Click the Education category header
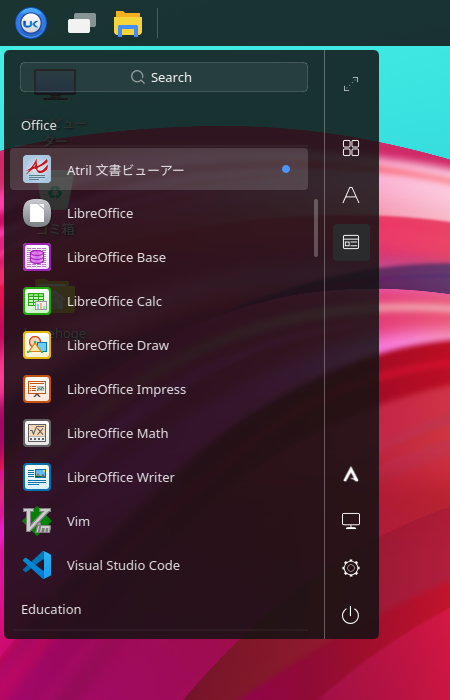The image size is (450, 700). point(51,609)
